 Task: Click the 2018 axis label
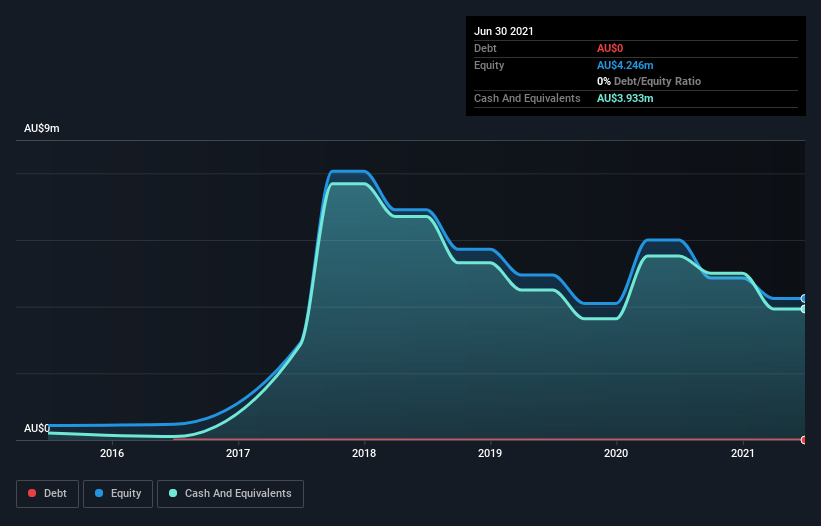click(364, 453)
